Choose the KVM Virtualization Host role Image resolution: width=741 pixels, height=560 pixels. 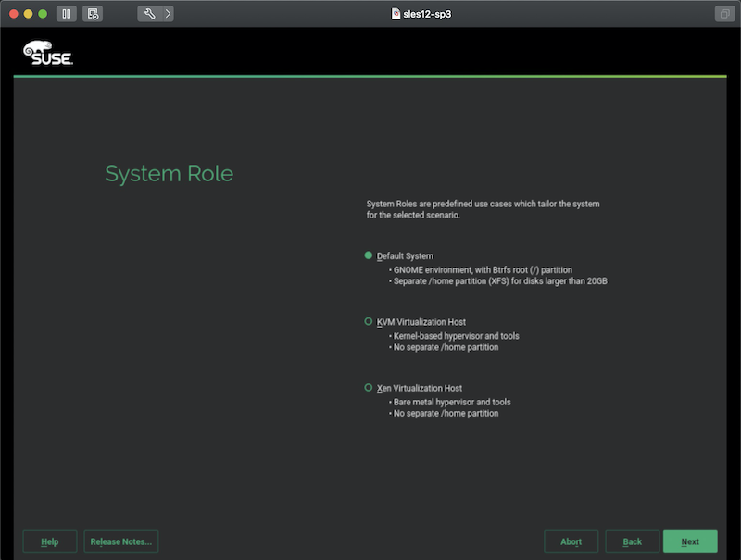pos(369,321)
